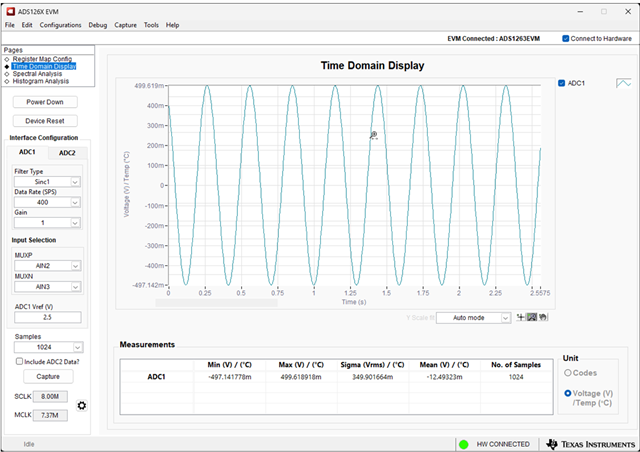Uncheck Connect to Hardware
Image resolution: width=640 pixels, height=452 pixels.
565,38
